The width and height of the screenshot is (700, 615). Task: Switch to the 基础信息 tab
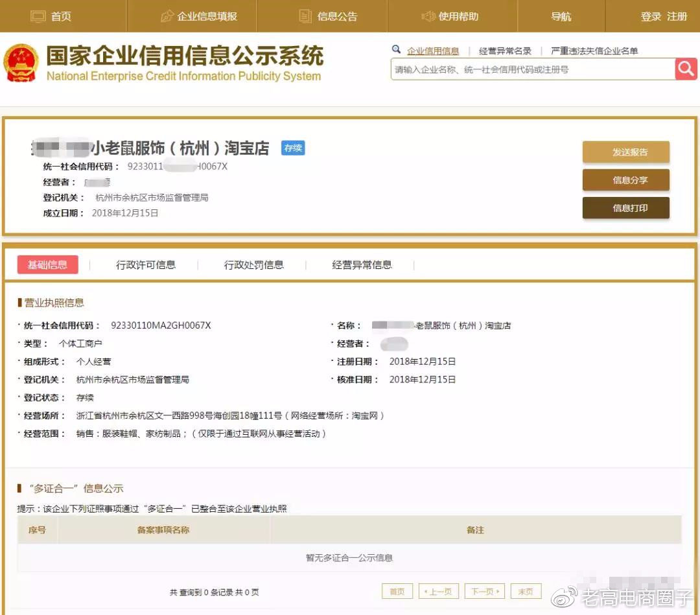coord(48,264)
